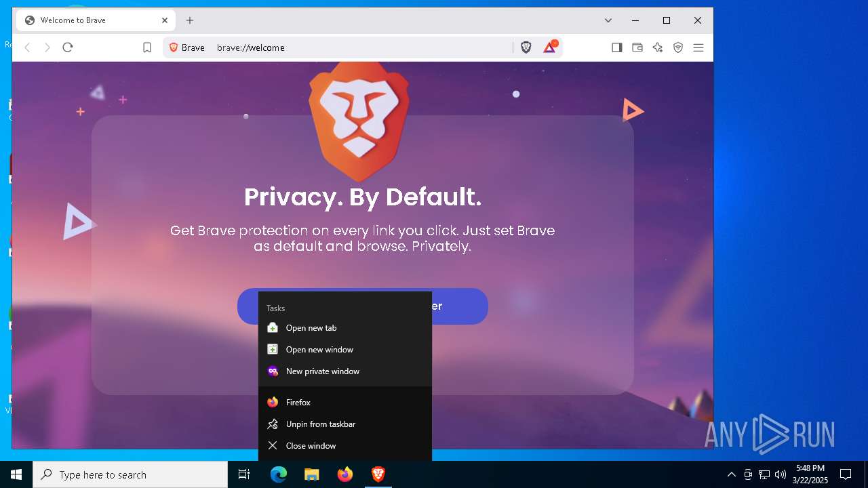Click the brave://welcome address bar
868x488 pixels.
pyautogui.click(x=363, y=47)
